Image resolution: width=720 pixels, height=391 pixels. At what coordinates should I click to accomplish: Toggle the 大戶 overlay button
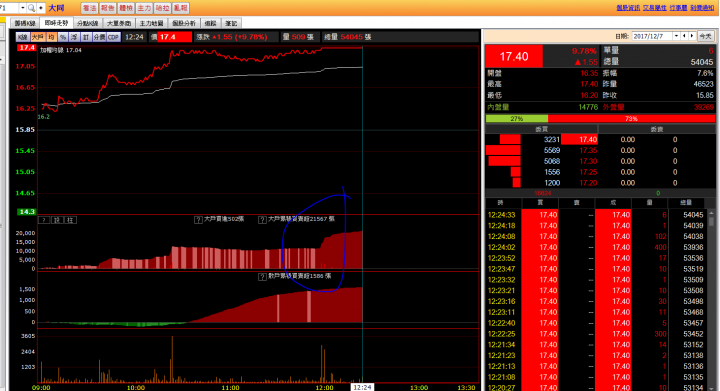(x=38, y=37)
